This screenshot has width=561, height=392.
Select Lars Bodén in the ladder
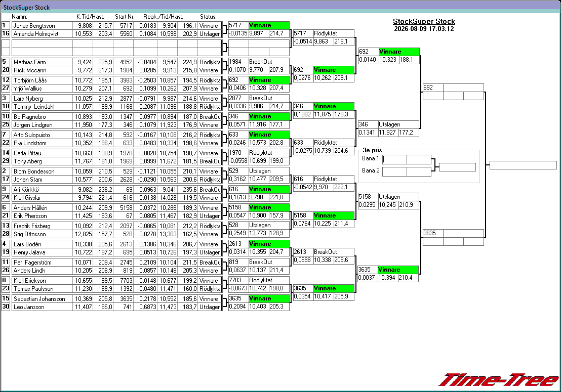42,244
